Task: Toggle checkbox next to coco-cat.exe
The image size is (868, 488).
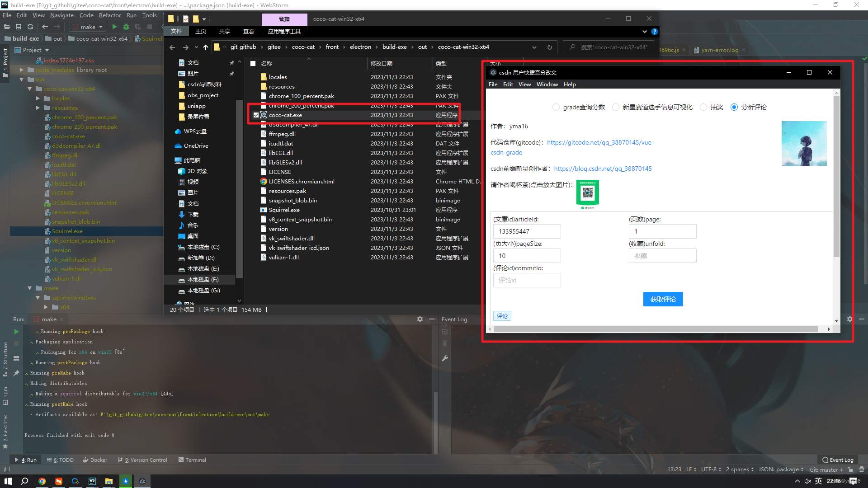Action: (x=256, y=115)
